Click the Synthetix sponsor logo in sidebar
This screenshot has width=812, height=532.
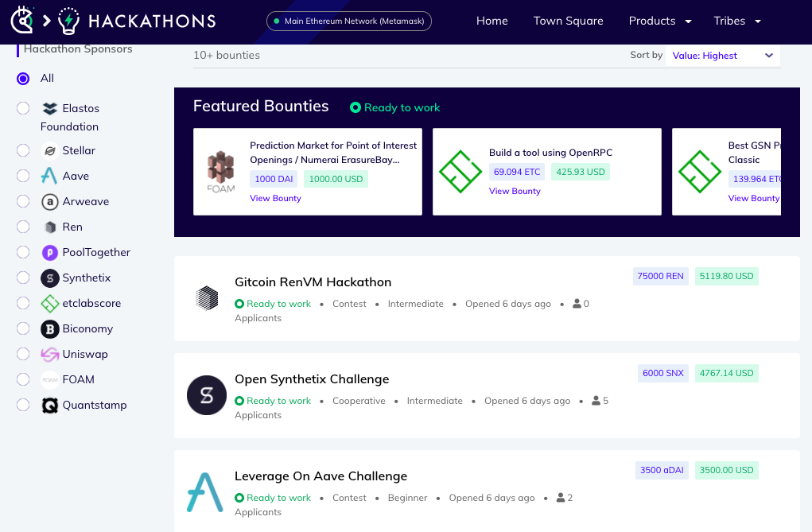point(50,278)
